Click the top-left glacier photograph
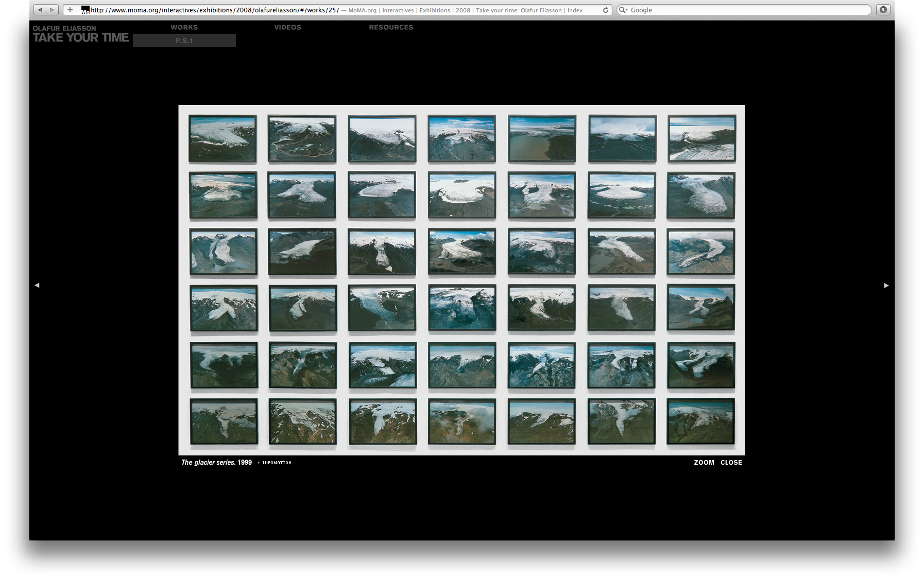The image size is (924, 581). (x=223, y=138)
